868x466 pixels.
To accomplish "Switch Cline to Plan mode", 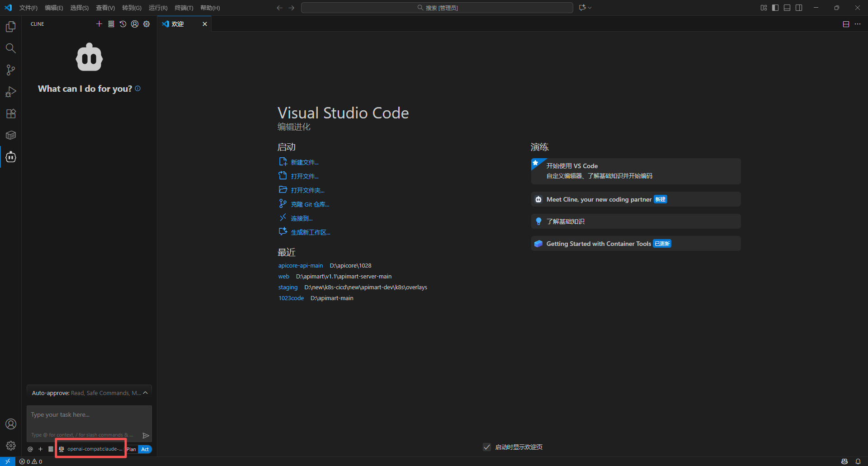I will pyautogui.click(x=131, y=449).
